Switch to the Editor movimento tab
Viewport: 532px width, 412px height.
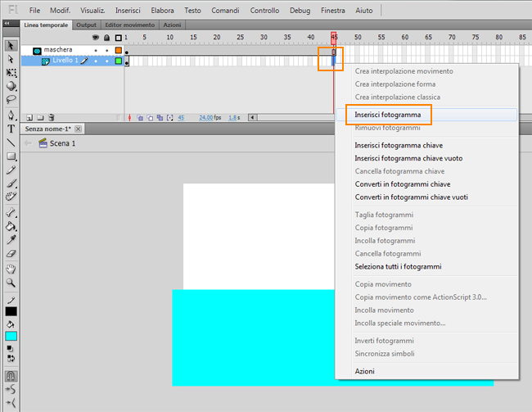tap(129, 25)
